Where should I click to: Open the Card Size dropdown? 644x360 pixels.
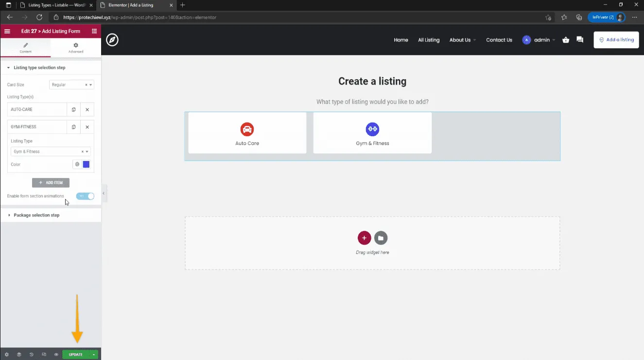tap(71, 85)
